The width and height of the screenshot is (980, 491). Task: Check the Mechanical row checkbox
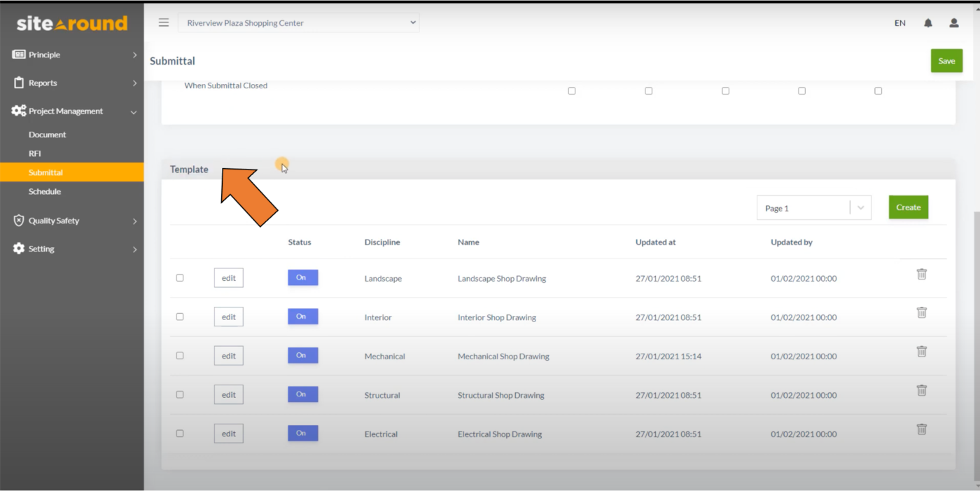pyautogui.click(x=180, y=356)
